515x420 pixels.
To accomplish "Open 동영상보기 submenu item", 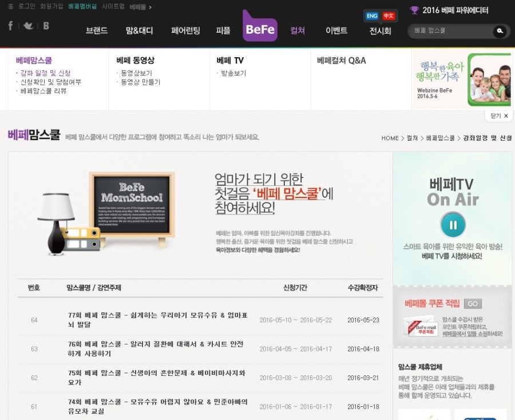I will [x=136, y=73].
